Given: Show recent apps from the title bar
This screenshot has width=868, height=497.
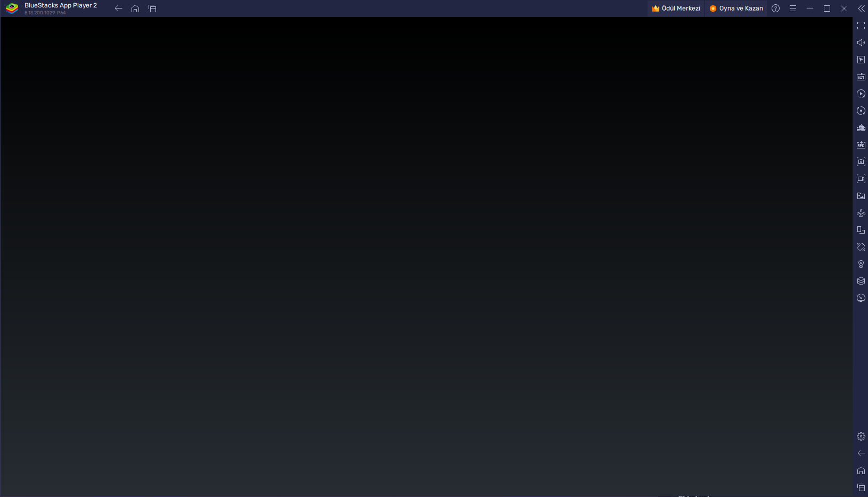Looking at the screenshot, I should coord(152,9).
